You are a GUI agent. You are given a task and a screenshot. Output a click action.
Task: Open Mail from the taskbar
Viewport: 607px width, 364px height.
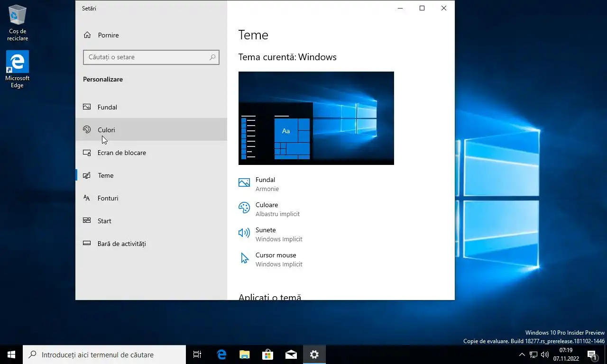291,355
